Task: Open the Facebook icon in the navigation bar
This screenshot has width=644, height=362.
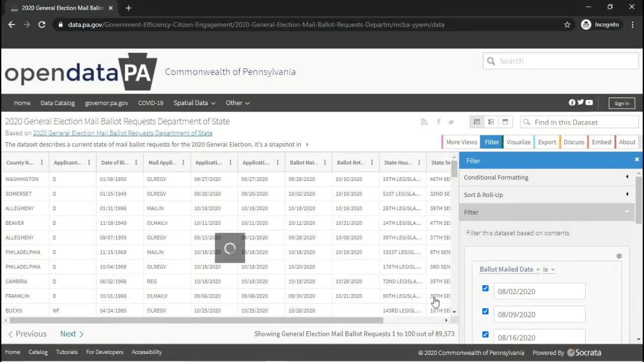Action: 572,102
